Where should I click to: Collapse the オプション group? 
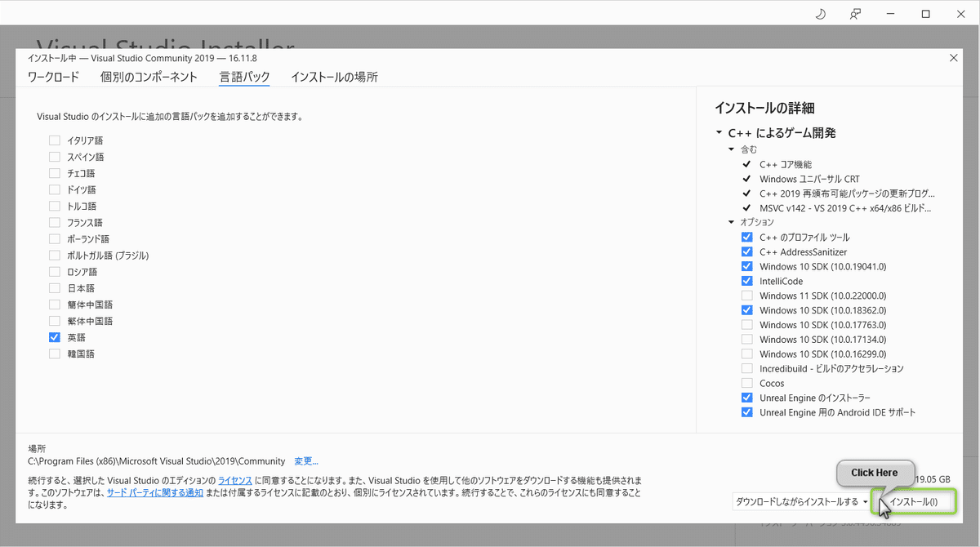(732, 222)
